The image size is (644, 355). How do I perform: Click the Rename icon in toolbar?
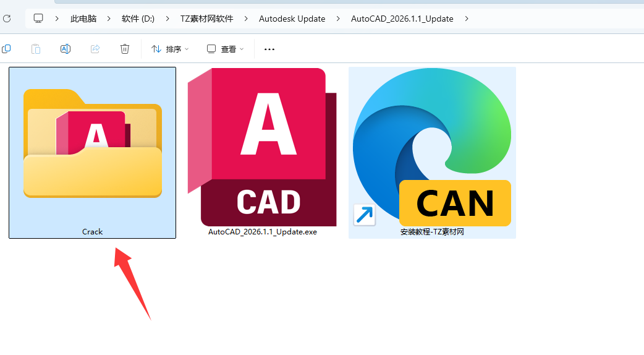click(x=66, y=49)
